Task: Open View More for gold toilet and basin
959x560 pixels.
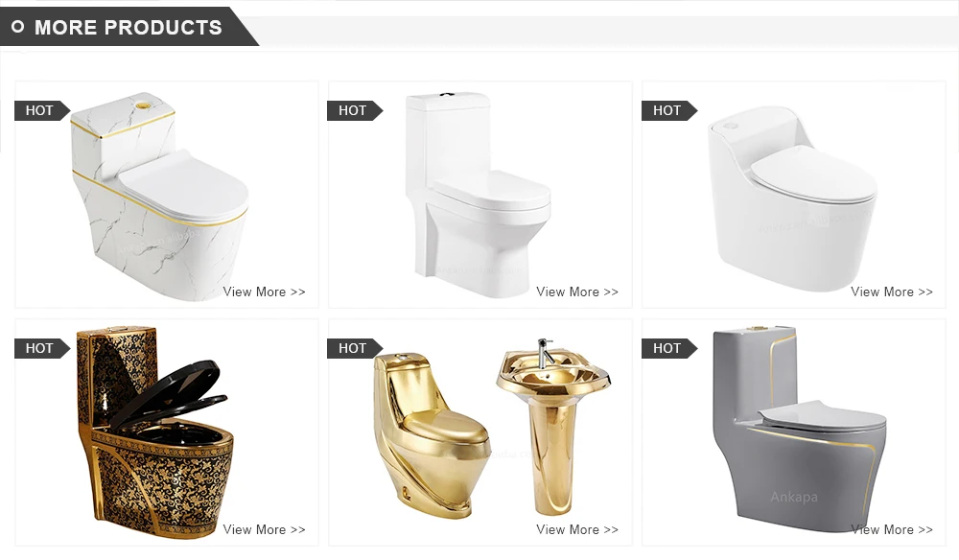Action: pos(577,529)
